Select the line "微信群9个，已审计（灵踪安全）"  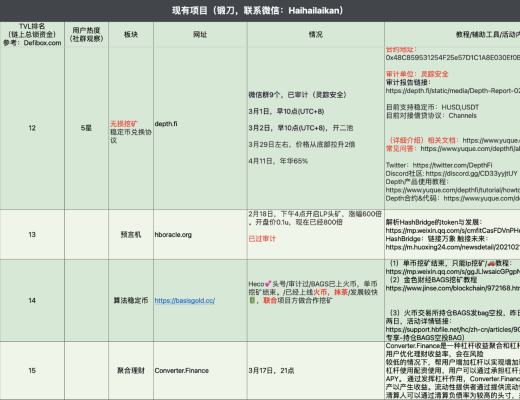(297, 95)
